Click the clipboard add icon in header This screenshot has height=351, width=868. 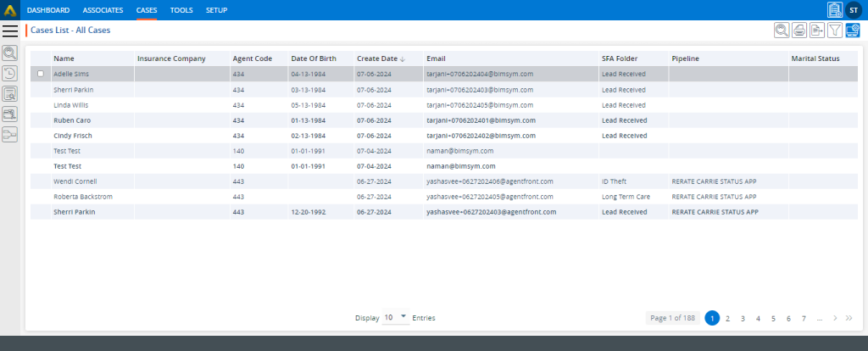point(834,9)
